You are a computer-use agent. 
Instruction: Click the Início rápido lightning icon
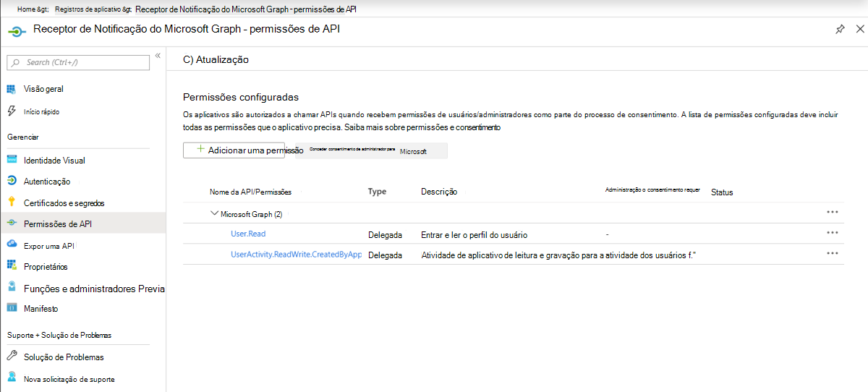click(x=12, y=111)
